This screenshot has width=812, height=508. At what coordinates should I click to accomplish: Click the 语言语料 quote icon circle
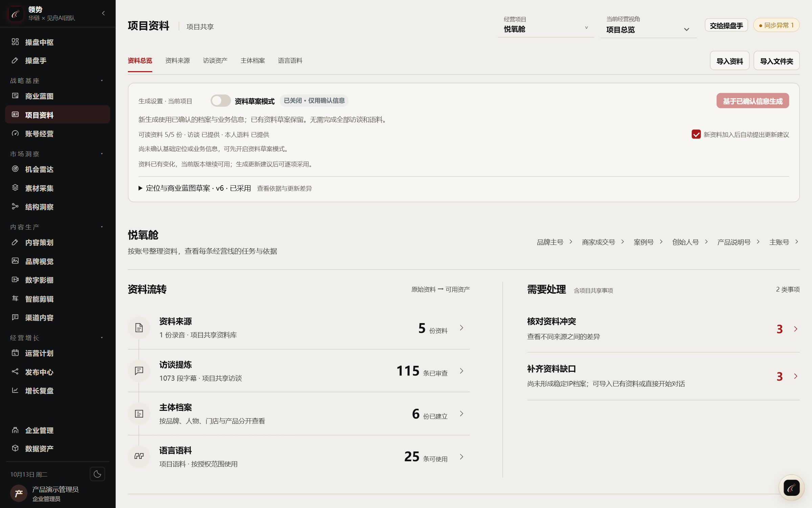[x=139, y=457]
